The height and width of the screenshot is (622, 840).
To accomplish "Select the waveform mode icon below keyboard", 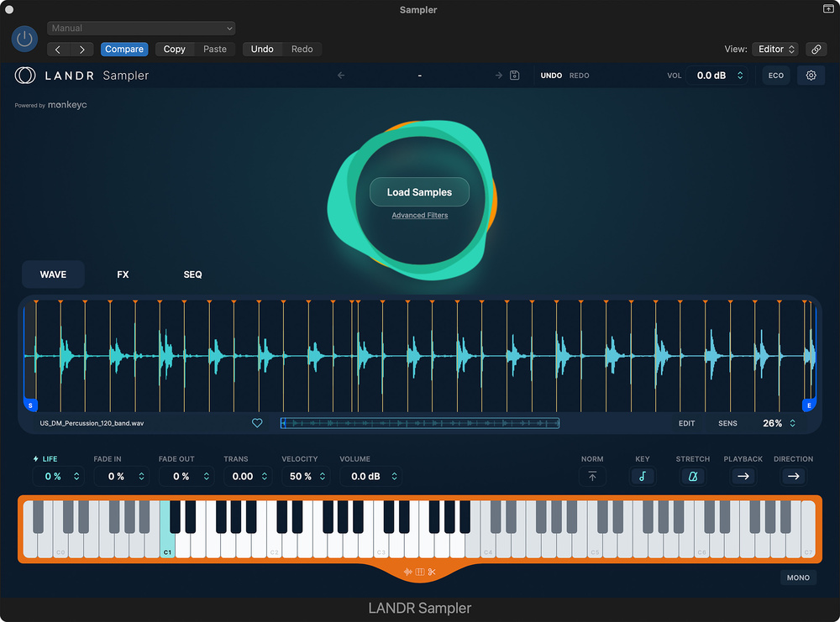I will click(407, 572).
